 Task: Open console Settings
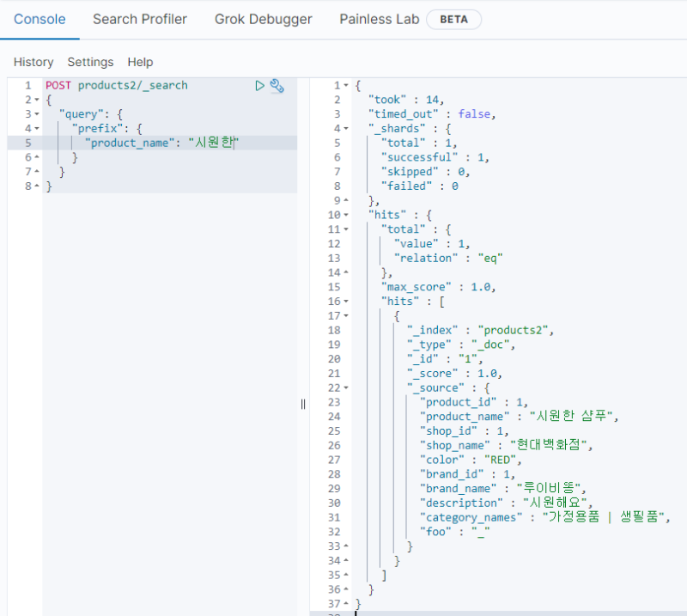(90, 62)
